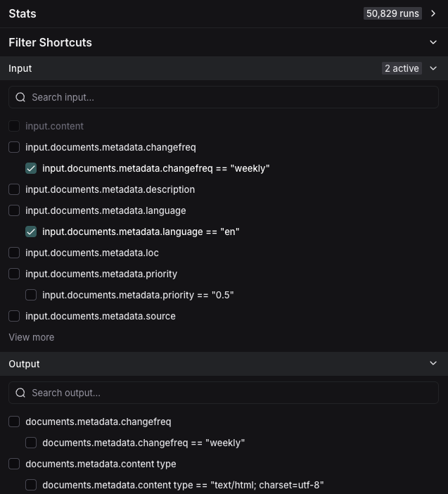Check the input.documents.metadata.source box
The width and height of the screenshot is (448, 494).
coord(14,317)
